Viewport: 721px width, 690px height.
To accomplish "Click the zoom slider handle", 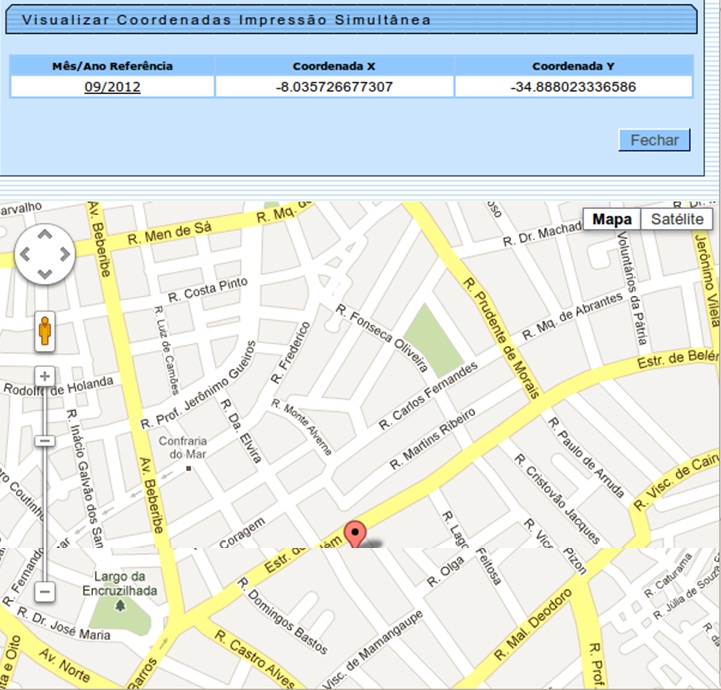I will click(45, 441).
